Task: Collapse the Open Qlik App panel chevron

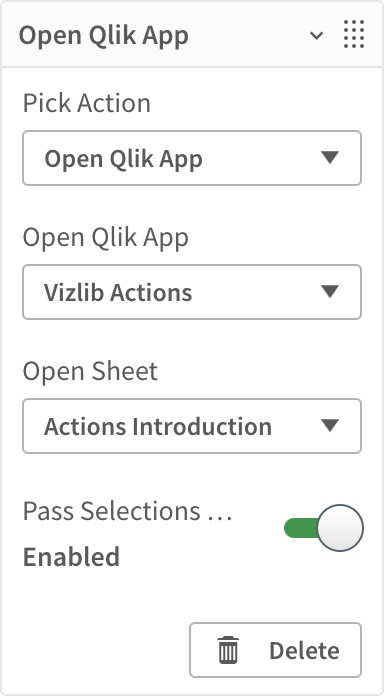Action: click(316, 36)
